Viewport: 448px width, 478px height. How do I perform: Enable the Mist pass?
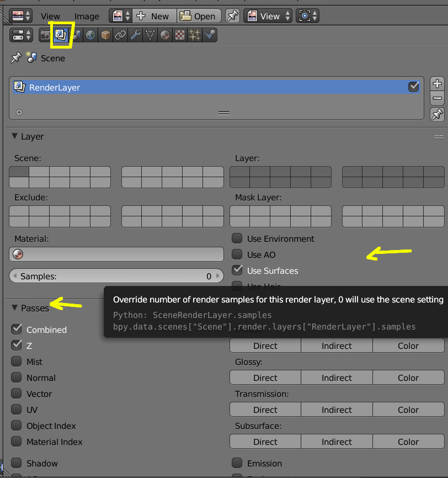coord(17,362)
